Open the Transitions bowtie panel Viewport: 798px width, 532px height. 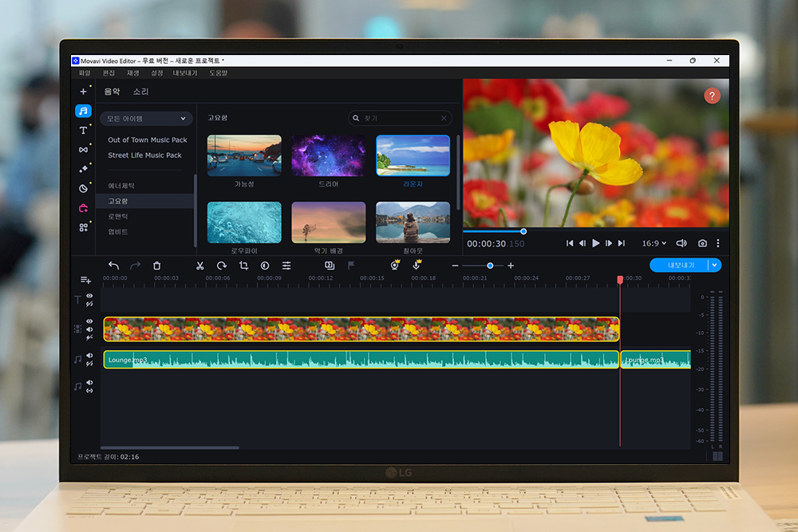pyautogui.click(x=84, y=149)
